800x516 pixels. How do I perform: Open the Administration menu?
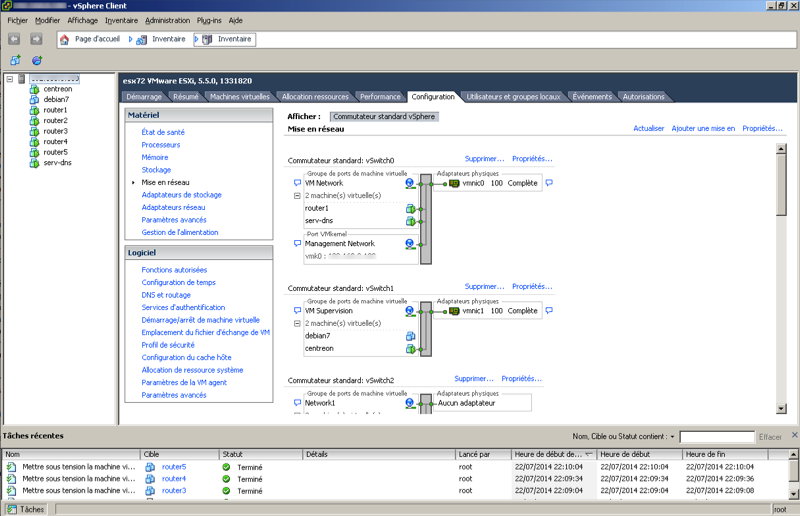click(166, 20)
